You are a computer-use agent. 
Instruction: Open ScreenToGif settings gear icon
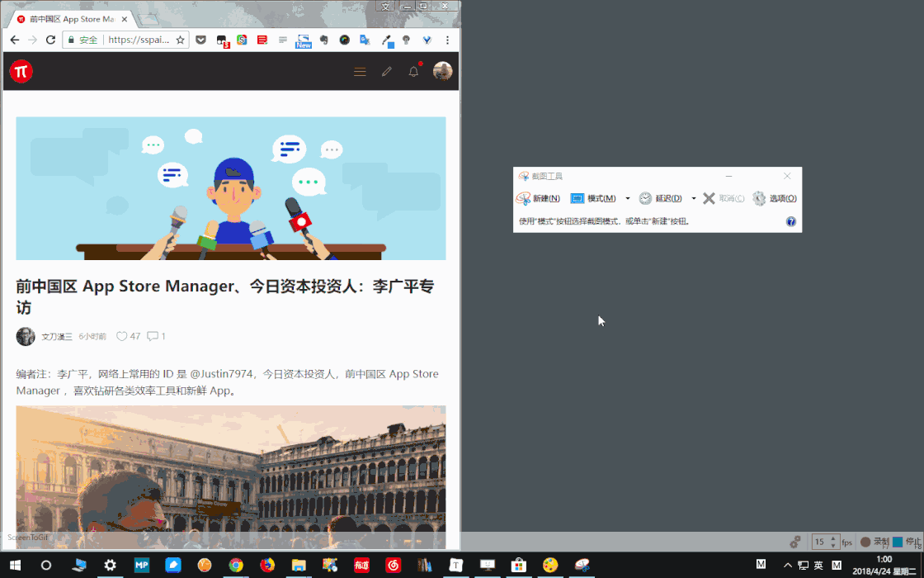coord(795,542)
